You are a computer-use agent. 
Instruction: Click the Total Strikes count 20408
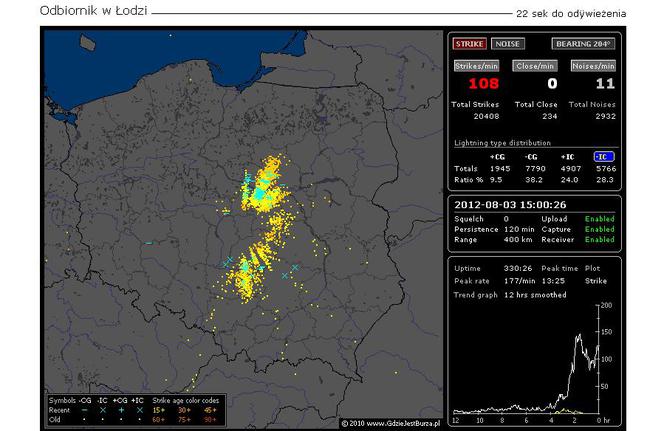(x=486, y=116)
